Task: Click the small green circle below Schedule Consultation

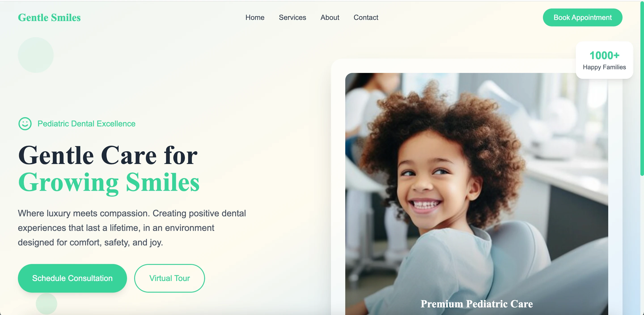Action: pyautogui.click(x=47, y=304)
